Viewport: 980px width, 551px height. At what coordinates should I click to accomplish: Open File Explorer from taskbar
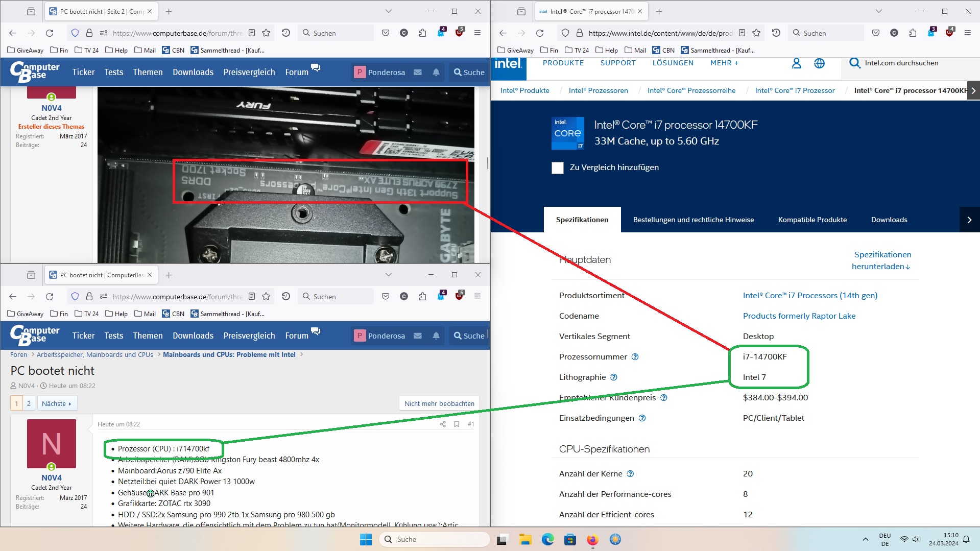click(x=525, y=540)
